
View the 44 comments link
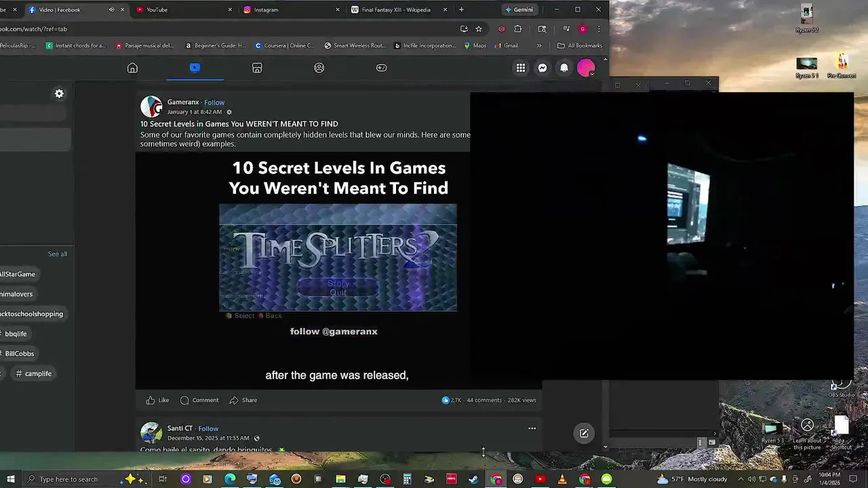click(x=484, y=400)
